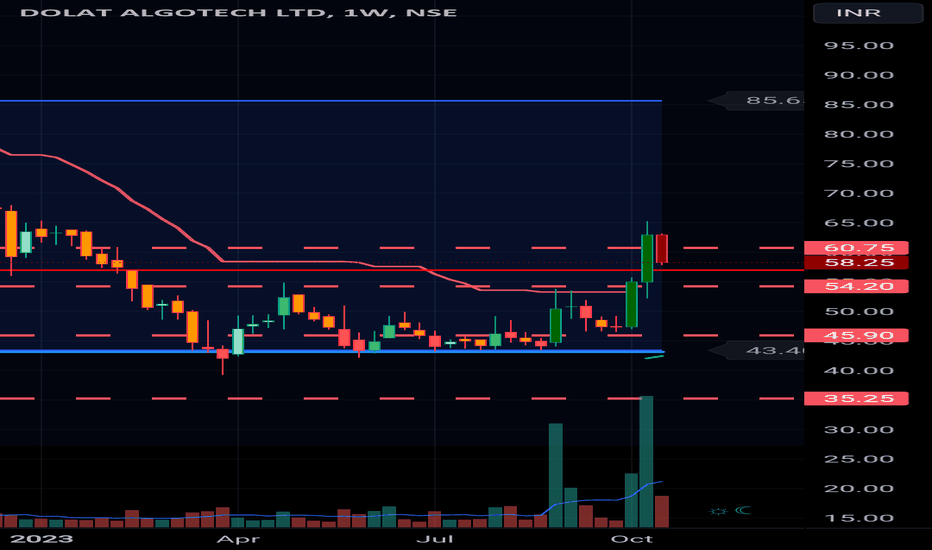Select the 45.90 price level label
The width and height of the screenshot is (932, 550).
856,335
